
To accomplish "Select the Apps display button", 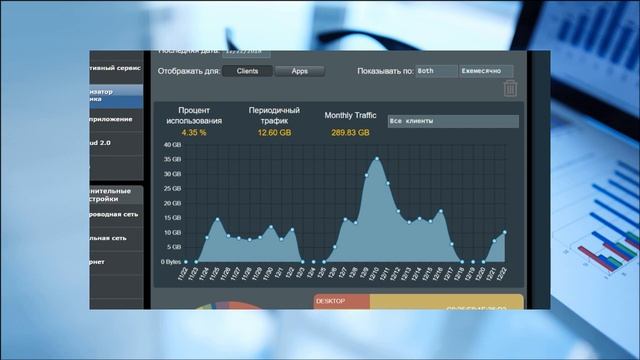I will point(300,71).
